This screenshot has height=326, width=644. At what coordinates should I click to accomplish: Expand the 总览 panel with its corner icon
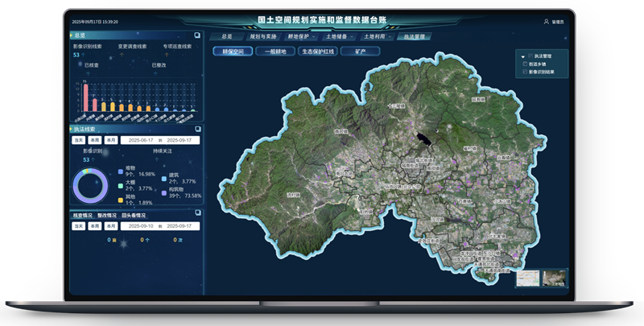coord(197,36)
